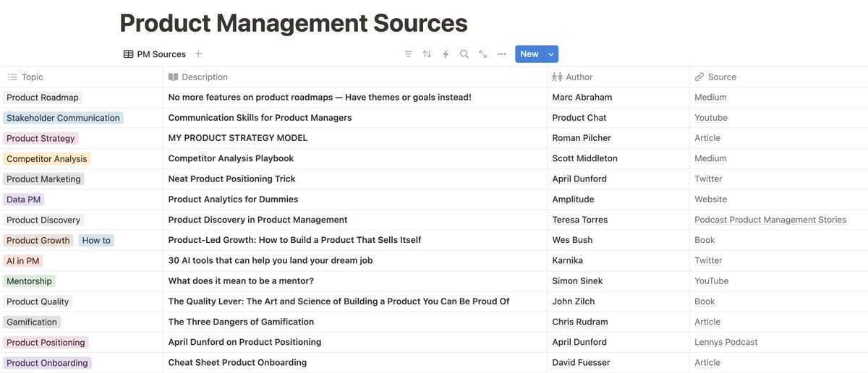This screenshot has height=373, width=868.
Task: Expand the New button dropdown arrow
Action: (x=551, y=54)
